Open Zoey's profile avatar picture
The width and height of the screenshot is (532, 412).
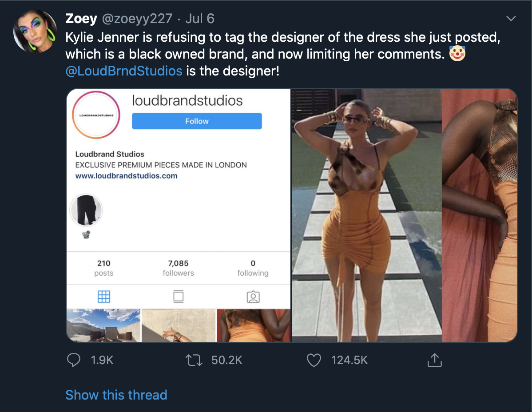[x=35, y=32]
